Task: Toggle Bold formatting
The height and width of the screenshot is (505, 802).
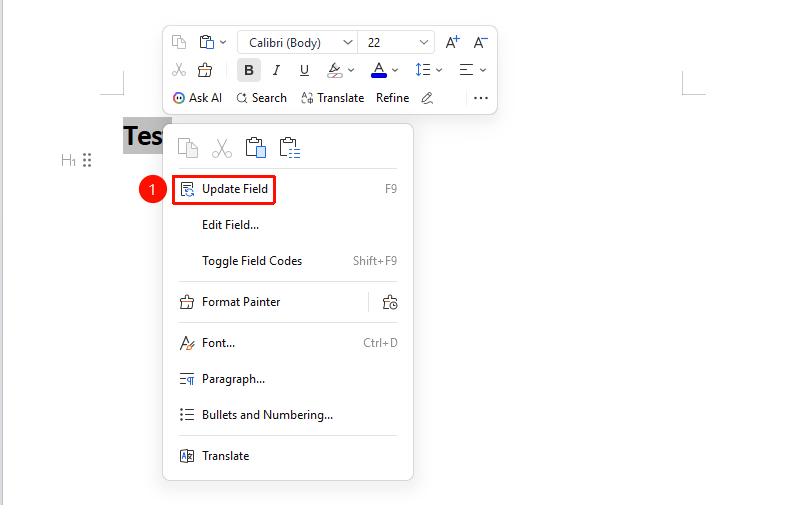Action: pyautogui.click(x=249, y=70)
